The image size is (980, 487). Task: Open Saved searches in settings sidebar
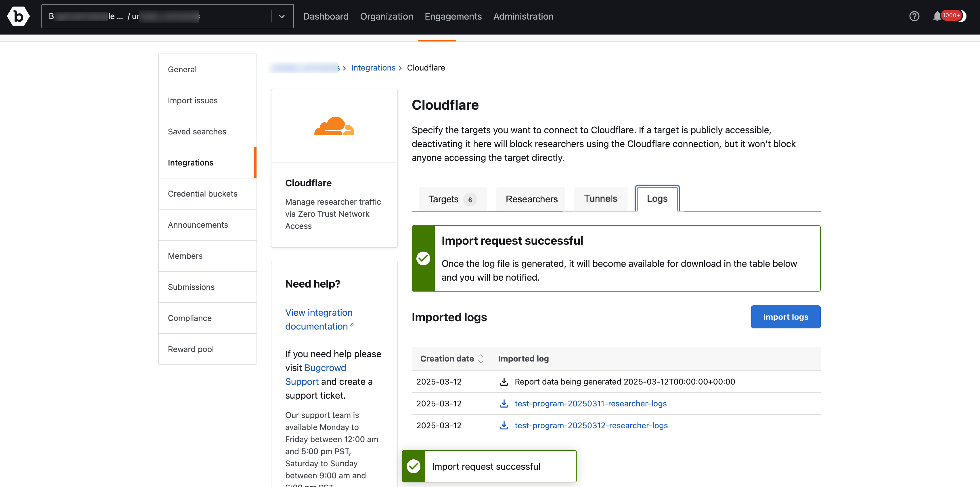tap(208, 132)
